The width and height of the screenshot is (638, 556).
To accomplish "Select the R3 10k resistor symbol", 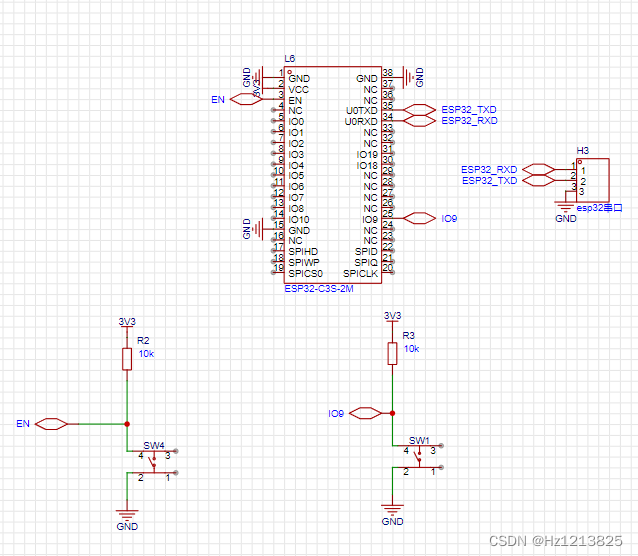I will (392, 353).
